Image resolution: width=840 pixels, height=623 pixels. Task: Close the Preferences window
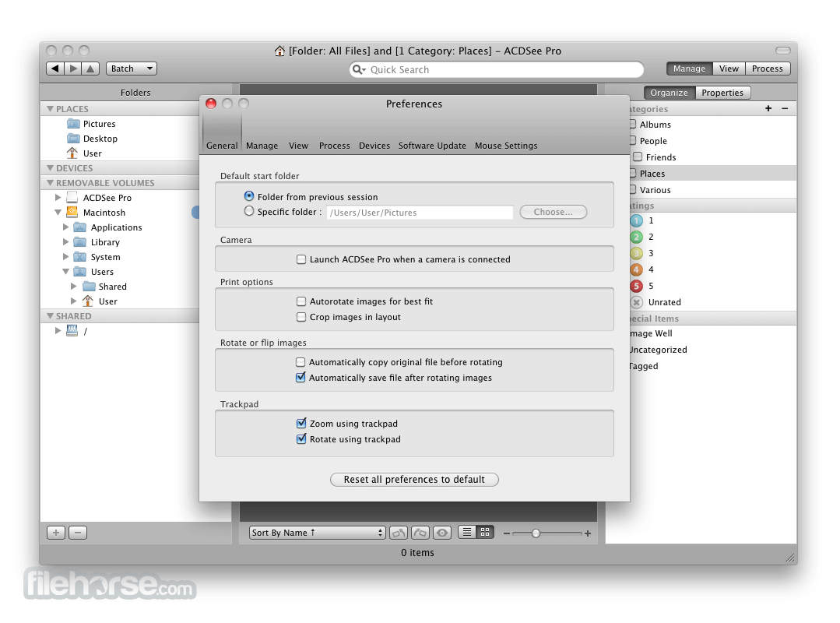[x=211, y=104]
